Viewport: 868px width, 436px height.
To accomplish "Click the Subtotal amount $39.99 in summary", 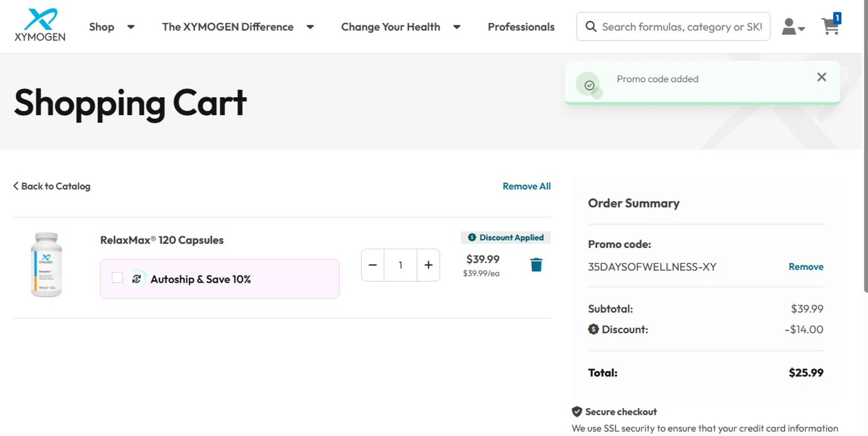I will [x=807, y=309].
